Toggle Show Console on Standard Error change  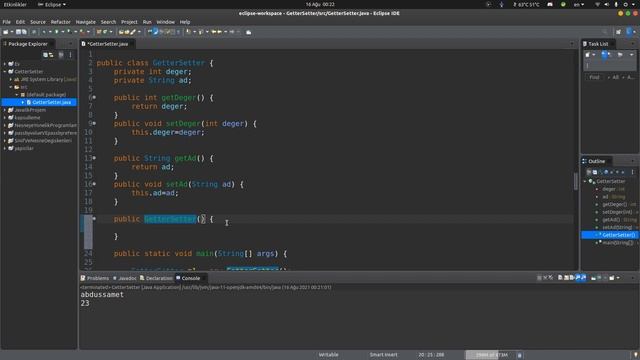[583, 278]
